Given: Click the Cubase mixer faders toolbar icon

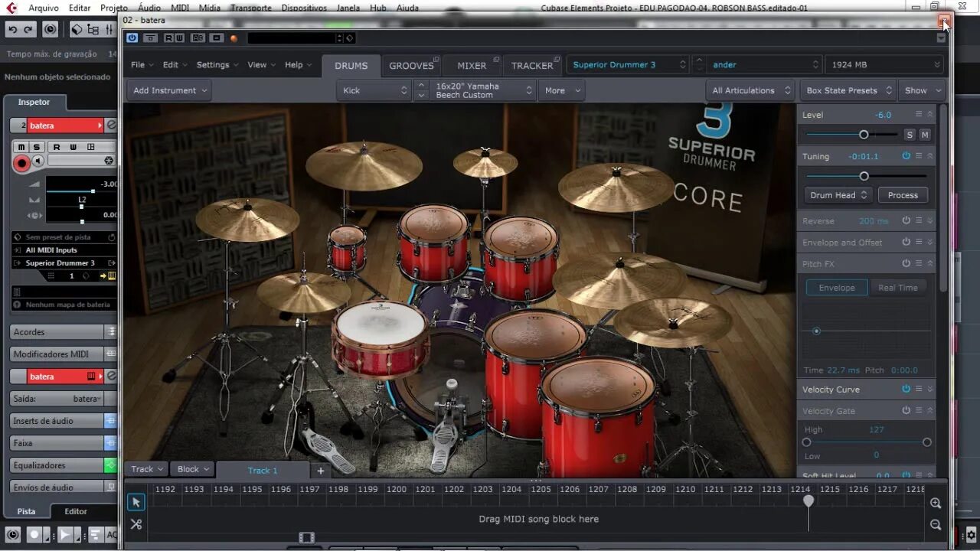Looking at the screenshot, I should pos(109,29).
